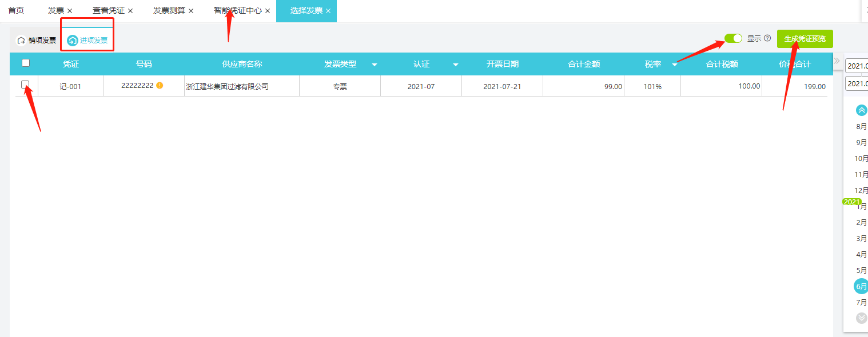
Task: Select 2月 in month timeline
Action: click(x=862, y=222)
